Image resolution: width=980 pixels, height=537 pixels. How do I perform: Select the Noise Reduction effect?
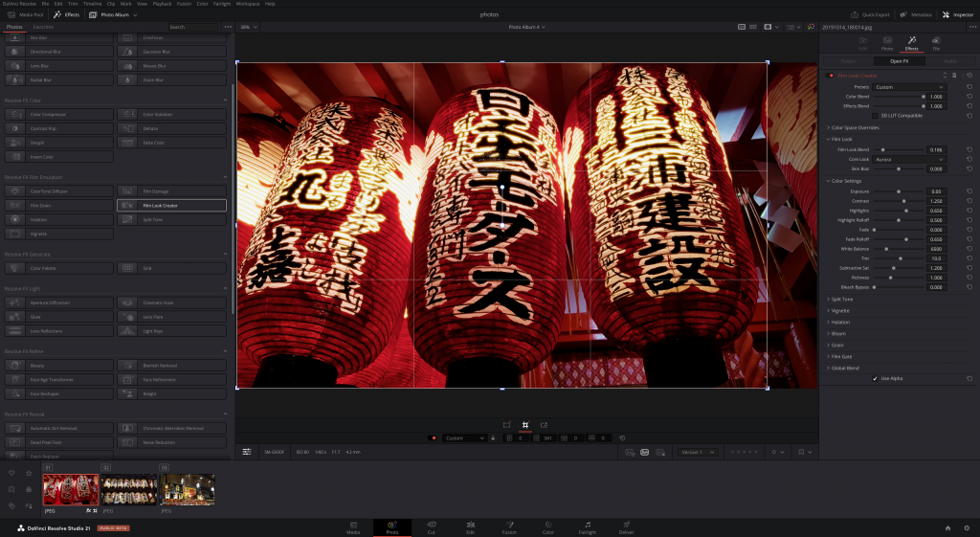[172, 442]
